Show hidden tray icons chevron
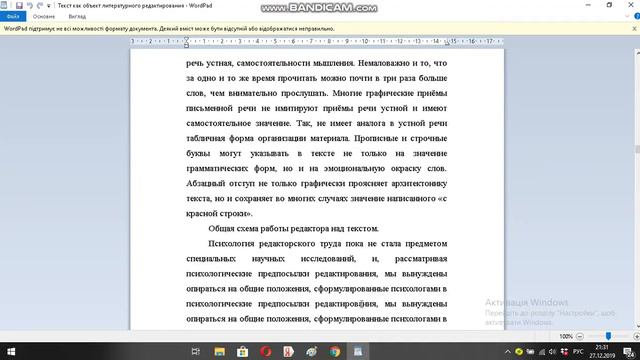This screenshot has width=640, height=360. pyautogui.click(x=507, y=351)
